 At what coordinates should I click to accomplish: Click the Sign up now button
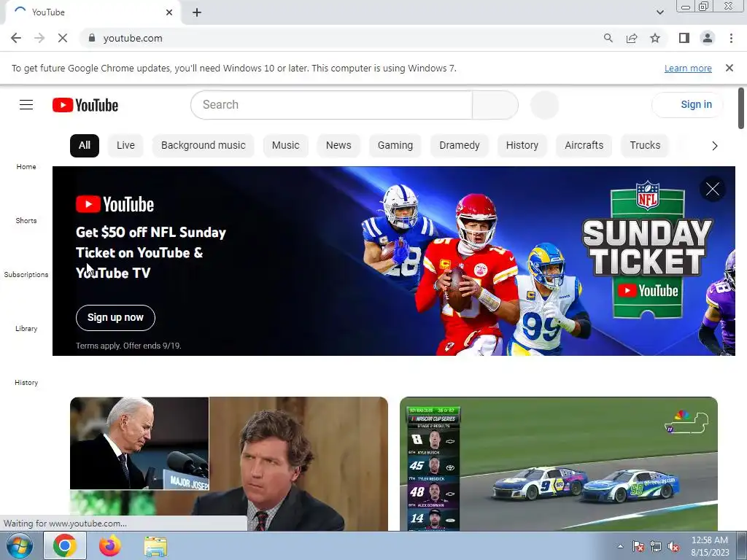point(115,318)
